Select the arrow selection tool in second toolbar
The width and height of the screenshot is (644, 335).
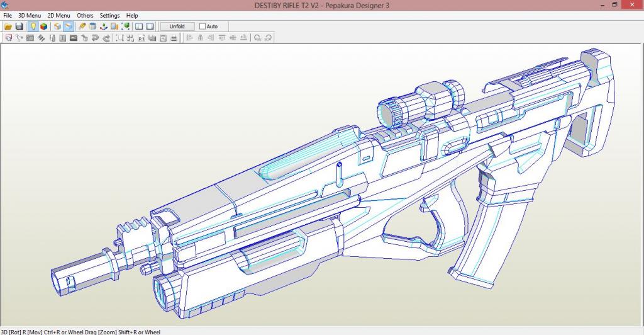coord(8,38)
